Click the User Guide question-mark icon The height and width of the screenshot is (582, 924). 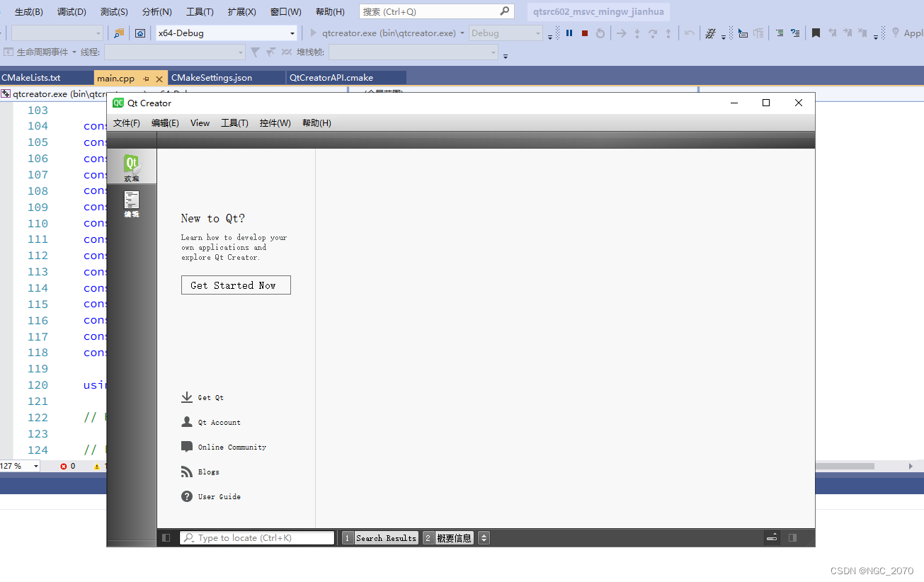point(186,496)
